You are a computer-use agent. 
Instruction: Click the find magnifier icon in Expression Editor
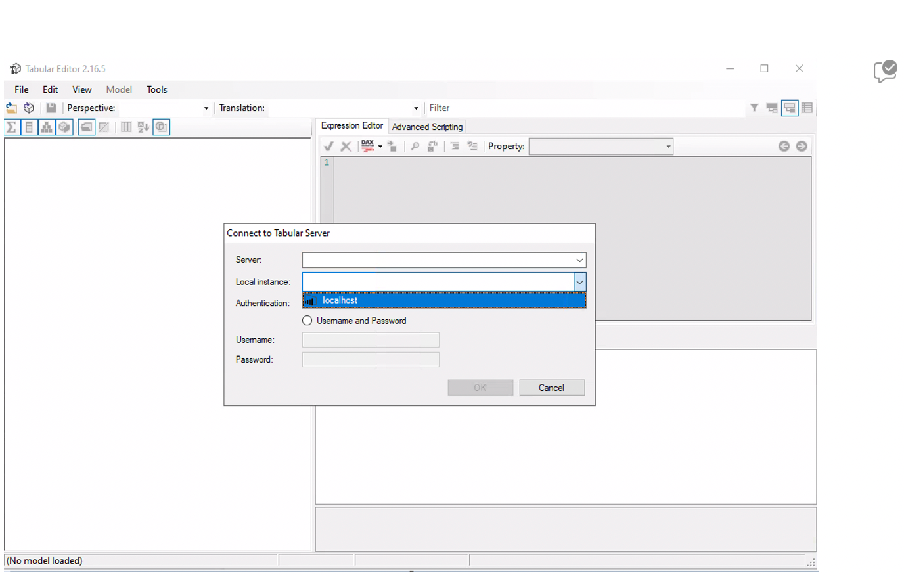[x=415, y=146]
